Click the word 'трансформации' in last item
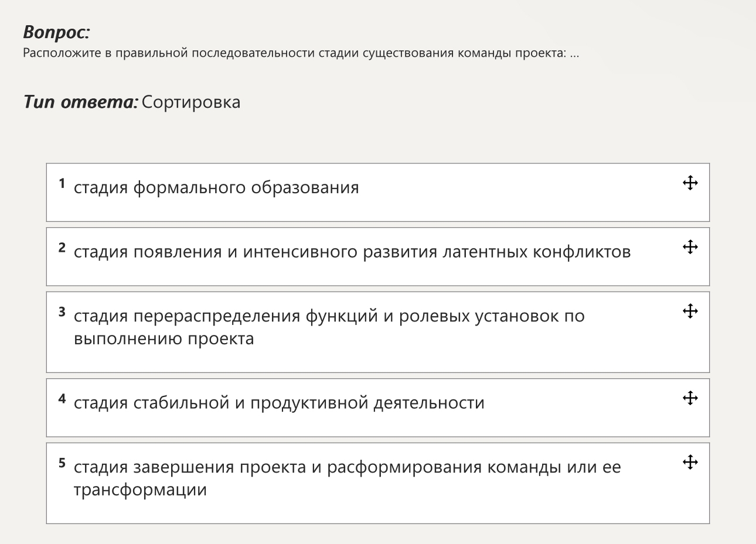 click(140, 490)
